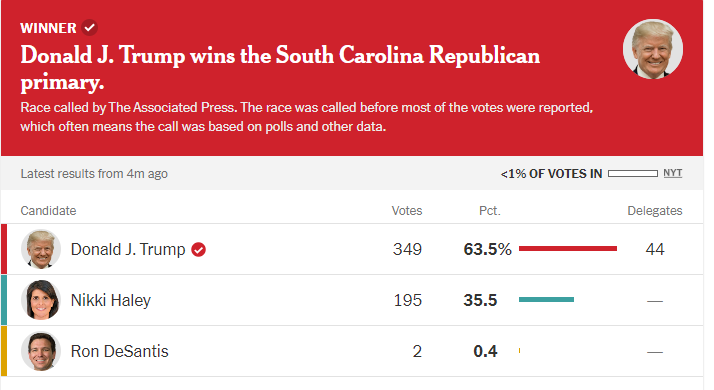Click Haley's teal percentage bar
This screenshot has width=714, height=390.
pyautogui.click(x=546, y=299)
